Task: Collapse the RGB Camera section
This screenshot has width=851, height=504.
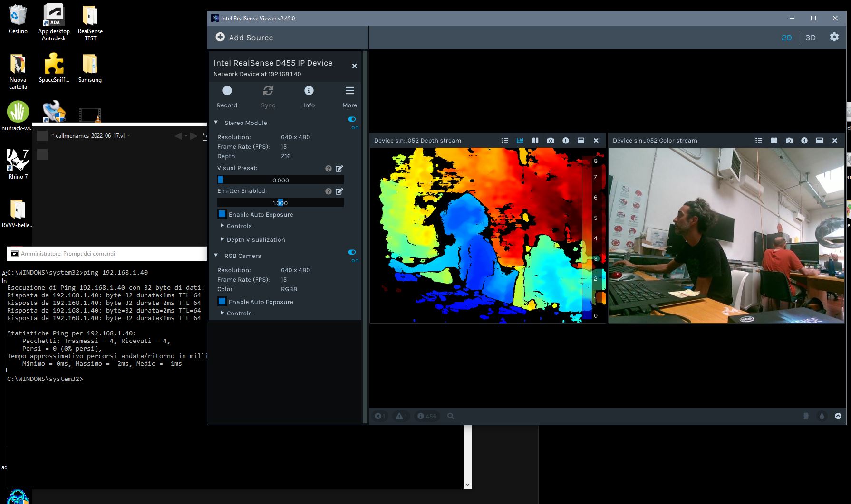Action: pos(216,256)
